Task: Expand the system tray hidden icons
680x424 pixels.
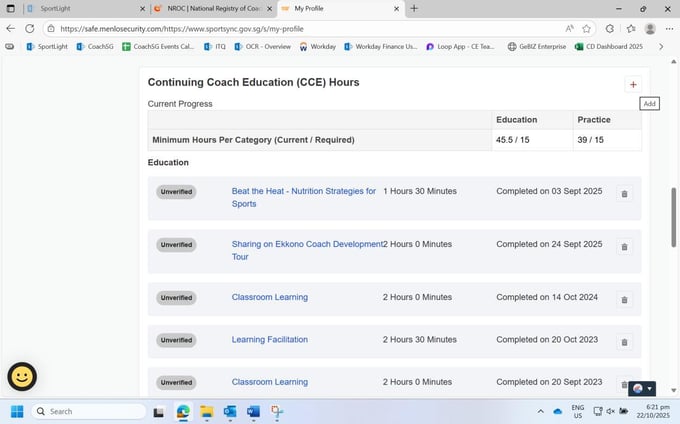Action: click(x=540, y=411)
